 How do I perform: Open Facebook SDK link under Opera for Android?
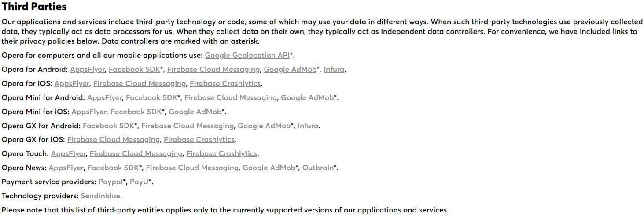pyautogui.click(x=134, y=69)
